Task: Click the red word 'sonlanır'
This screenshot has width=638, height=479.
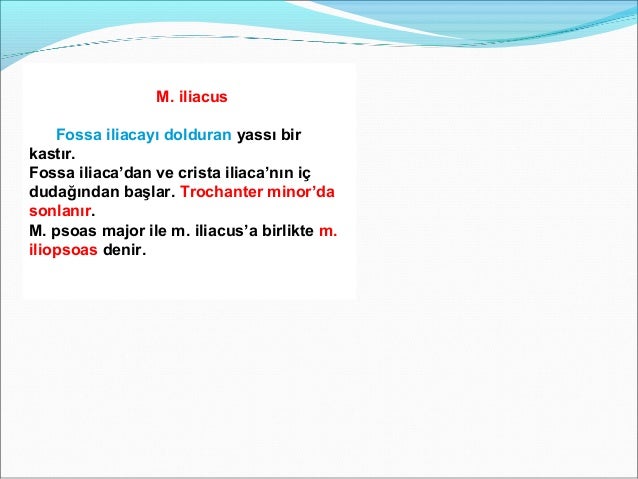Action: click(60, 211)
